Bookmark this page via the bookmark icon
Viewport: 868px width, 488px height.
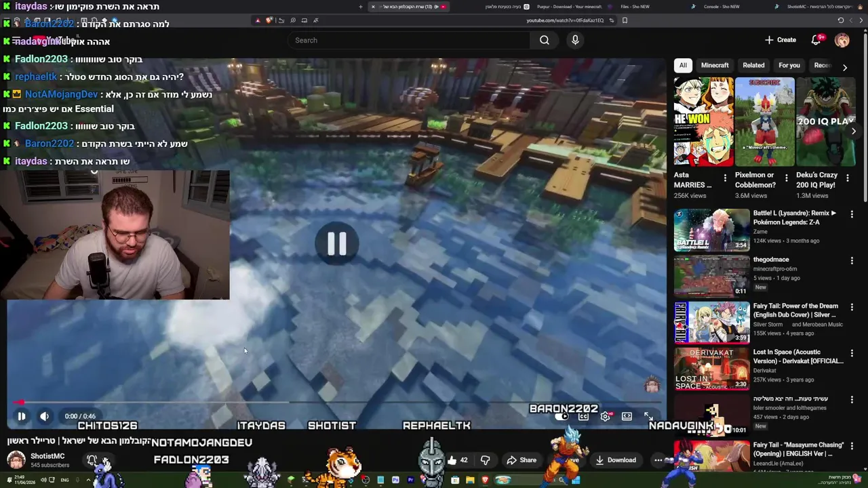click(x=625, y=20)
